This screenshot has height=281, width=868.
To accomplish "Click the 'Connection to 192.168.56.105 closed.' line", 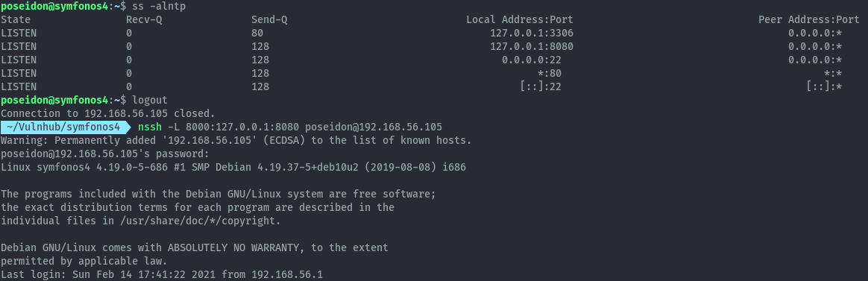I will 108,113.
